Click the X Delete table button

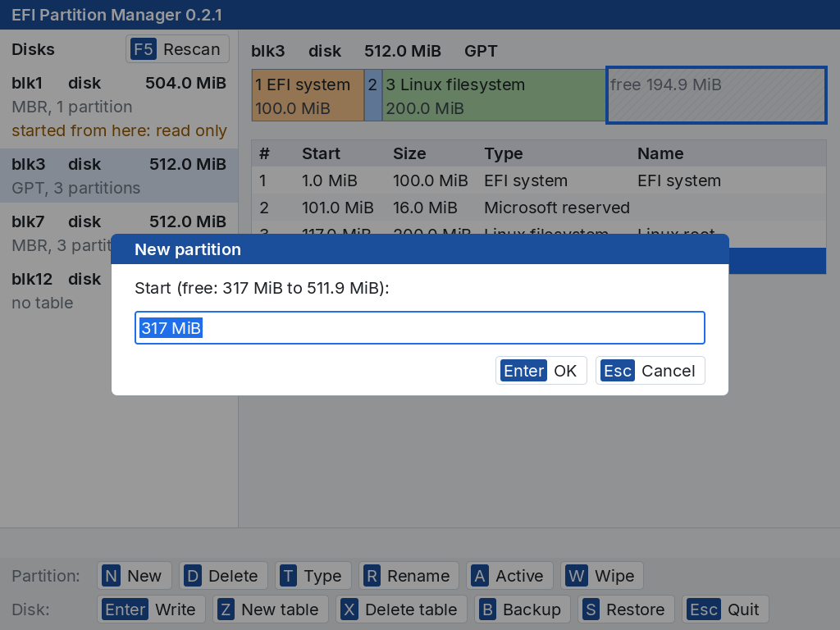click(401, 609)
